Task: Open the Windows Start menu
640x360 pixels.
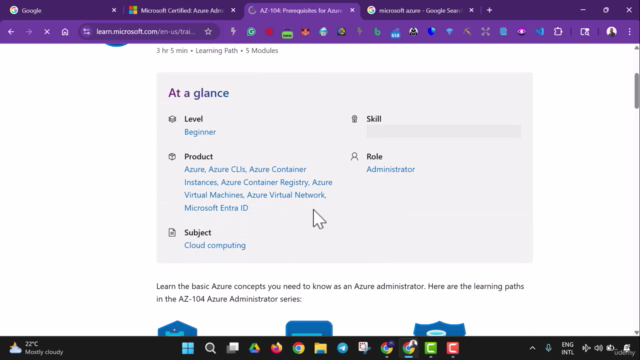Action: pos(188,348)
